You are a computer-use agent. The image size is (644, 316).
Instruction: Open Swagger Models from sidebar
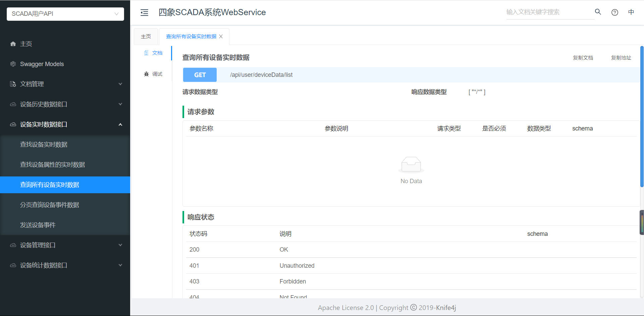42,64
